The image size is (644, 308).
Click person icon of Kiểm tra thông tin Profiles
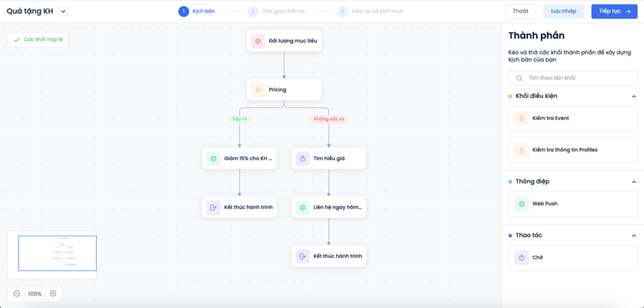pyautogui.click(x=521, y=150)
